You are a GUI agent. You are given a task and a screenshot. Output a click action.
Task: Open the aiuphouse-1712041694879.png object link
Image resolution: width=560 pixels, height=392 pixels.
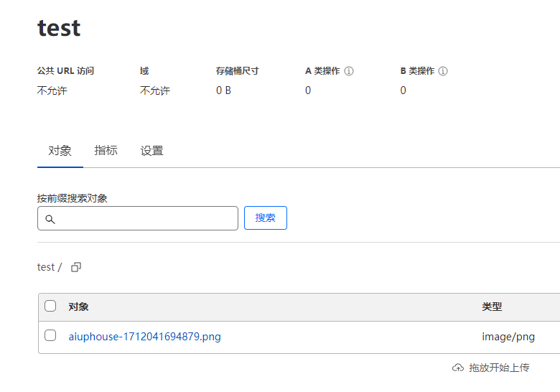pos(144,337)
